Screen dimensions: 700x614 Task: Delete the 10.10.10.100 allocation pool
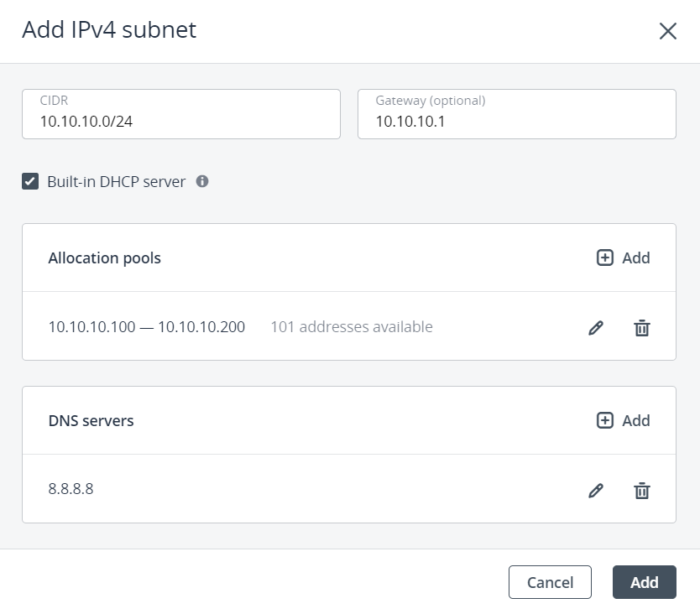(x=641, y=328)
